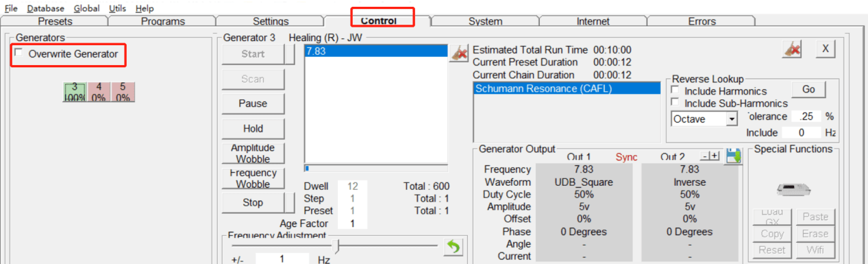Click the Paste button in Special Functions
Viewport: 868px width, 264px height.
point(815,217)
